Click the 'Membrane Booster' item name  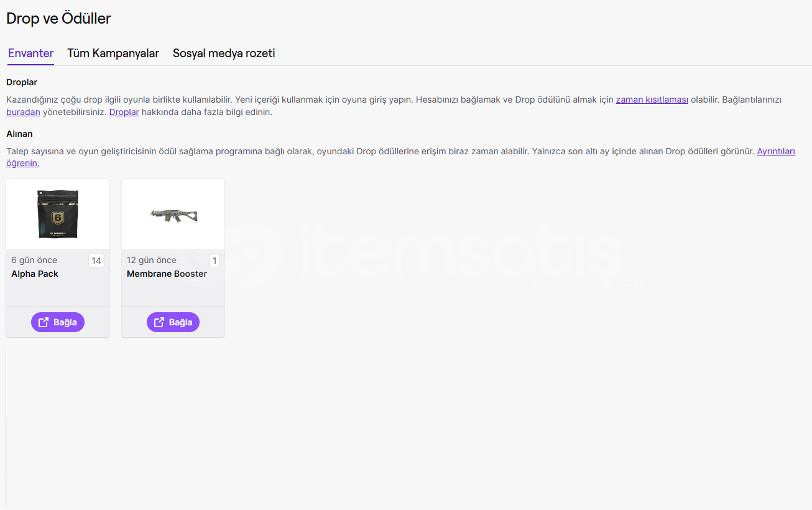point(167,274)
